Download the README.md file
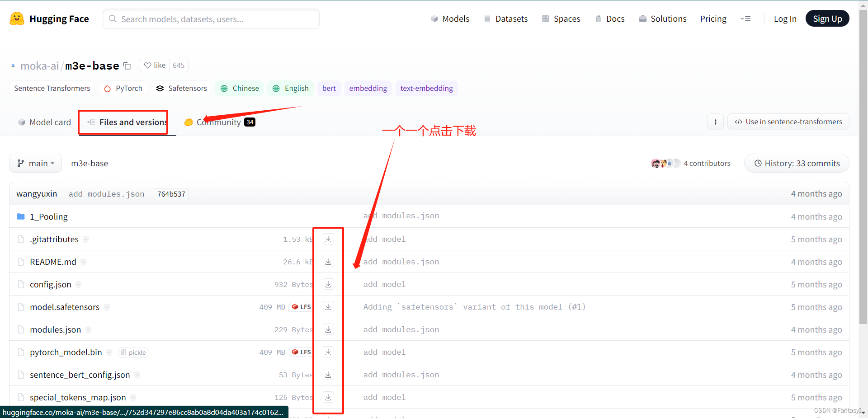868x418 pixels. pos(328,262)
